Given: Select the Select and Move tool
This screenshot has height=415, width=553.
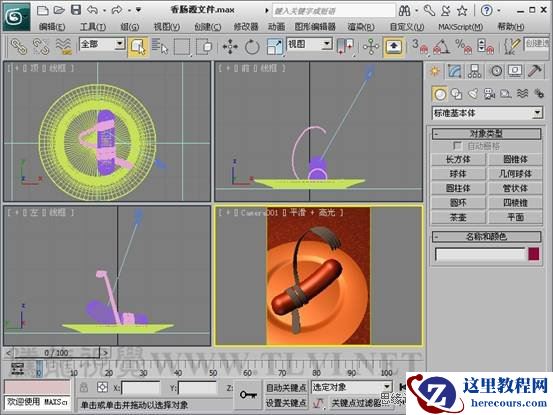Looking at the screenshot, I should click(x=230, y=47).
